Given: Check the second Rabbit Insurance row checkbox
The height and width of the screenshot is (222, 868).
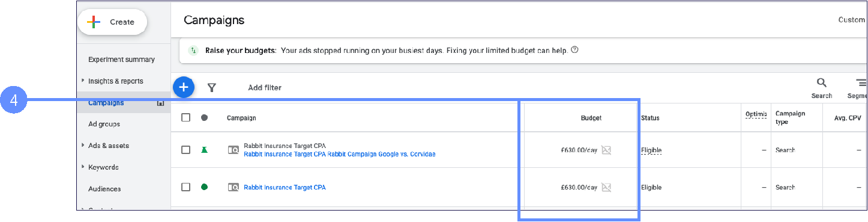Looking at the screenshot, I should click(x=186, y=187).
